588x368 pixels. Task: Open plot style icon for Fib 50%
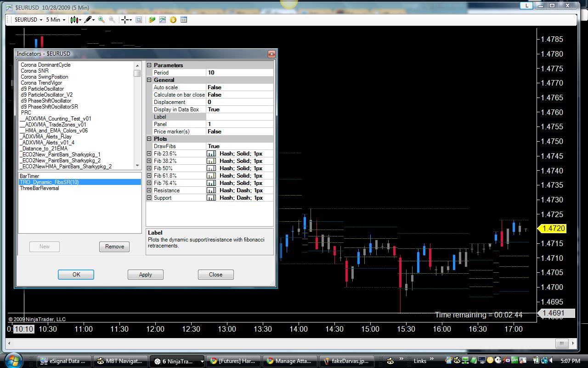[211, 168]
